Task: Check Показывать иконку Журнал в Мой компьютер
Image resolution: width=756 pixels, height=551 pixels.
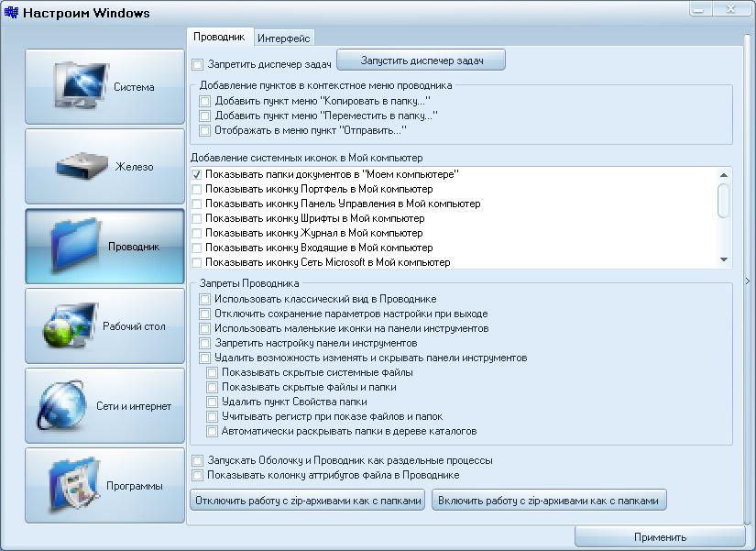Action: click(x=197, y=233)
